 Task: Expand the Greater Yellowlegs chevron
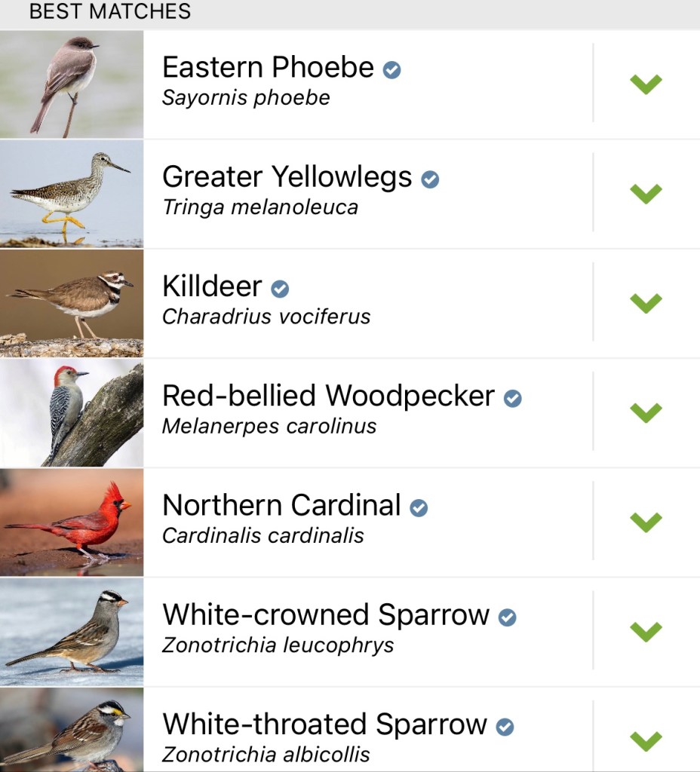point(646,193)
